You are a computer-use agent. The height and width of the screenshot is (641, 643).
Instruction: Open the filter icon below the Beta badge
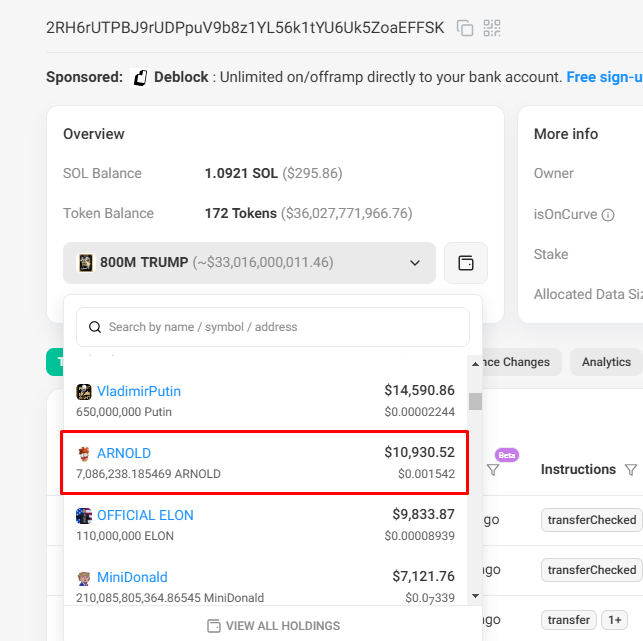[493, 470]
